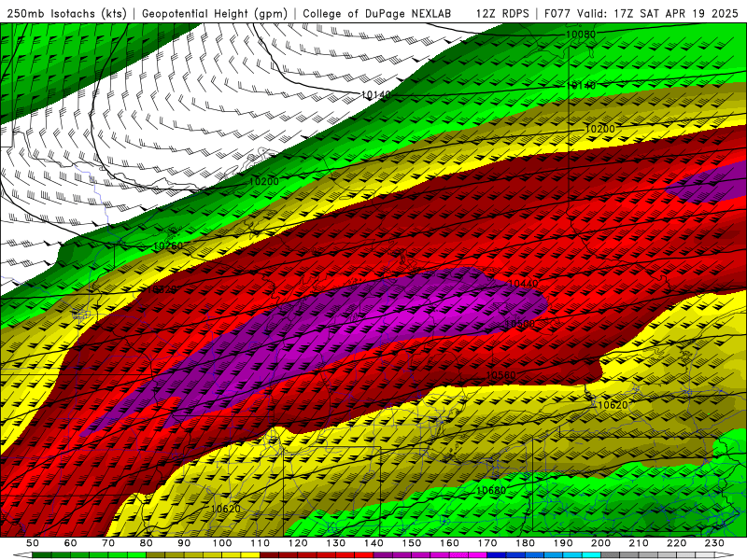Click the dark green colorbar swatch starting at 50
Image resolution: width=747 pixels, height=560 pixels.
pyautogui.click(x=41, y=555)
